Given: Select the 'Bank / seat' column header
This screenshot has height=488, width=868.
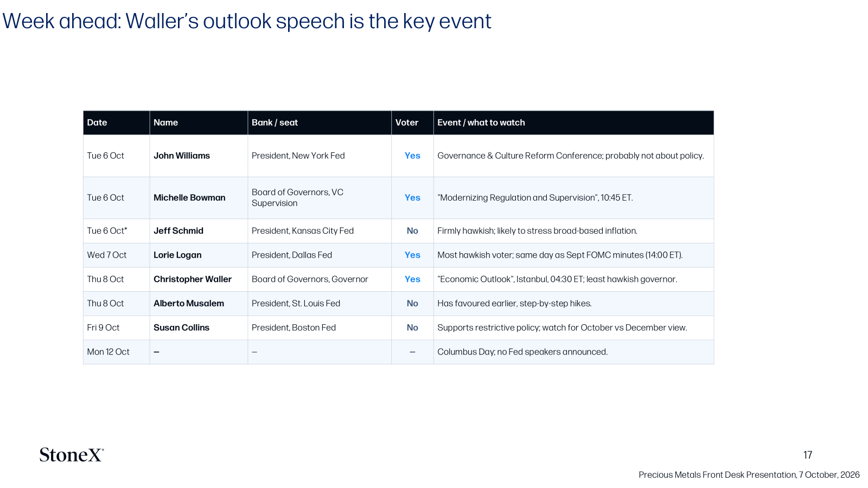Looking at the screenshot, I should (x=320, y=123).
